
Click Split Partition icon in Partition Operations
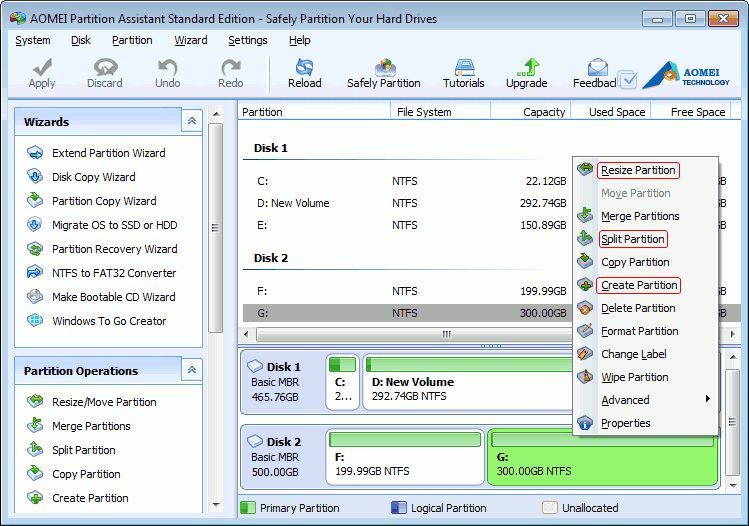(35, 450)
